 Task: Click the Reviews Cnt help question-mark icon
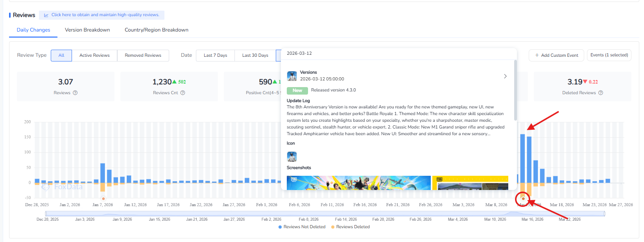tap(183, 93)
